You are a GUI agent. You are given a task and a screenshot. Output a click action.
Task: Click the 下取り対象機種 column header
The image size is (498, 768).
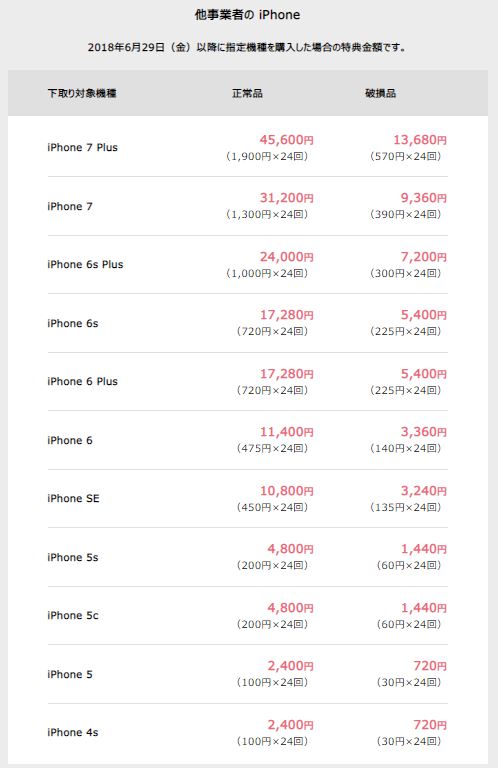[x=82, y=93]
